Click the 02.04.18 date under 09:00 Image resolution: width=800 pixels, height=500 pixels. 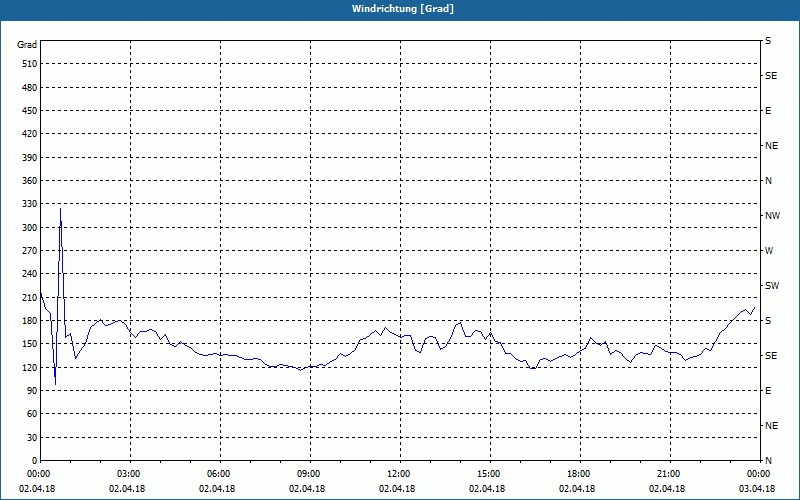click(307, 489)
